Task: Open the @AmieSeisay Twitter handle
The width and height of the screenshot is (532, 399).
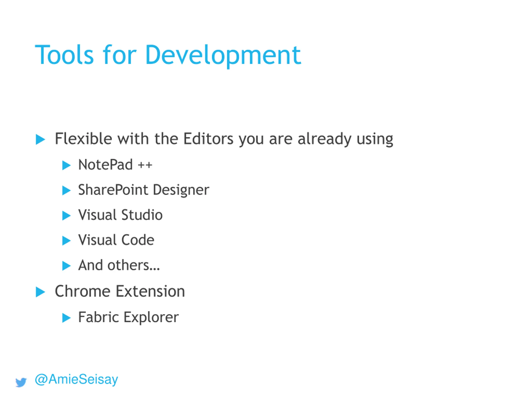Action: pos(76,380)
